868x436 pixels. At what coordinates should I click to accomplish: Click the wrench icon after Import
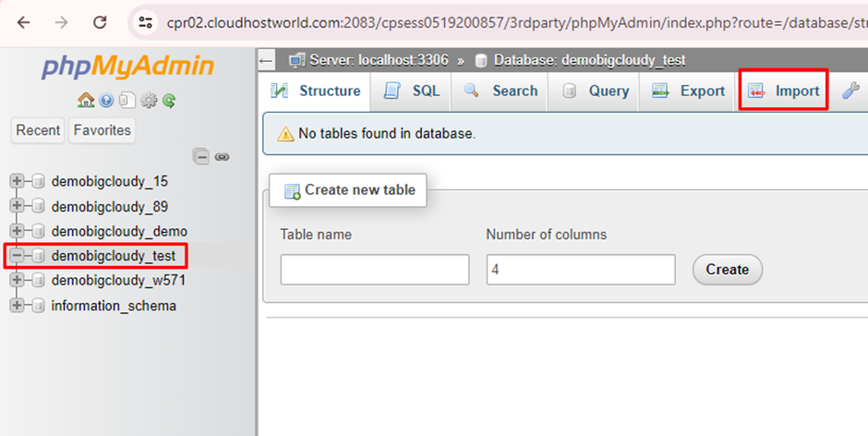pos(851,91)
